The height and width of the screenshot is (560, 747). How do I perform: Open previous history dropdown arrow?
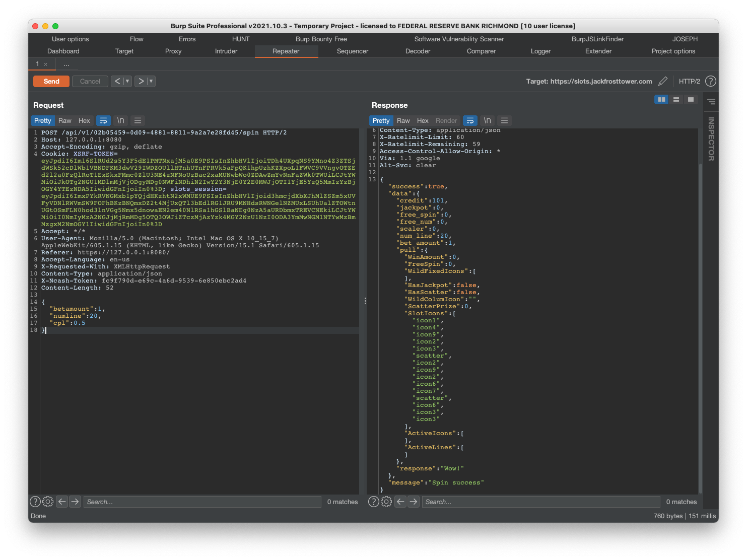(x=127, y=81)
